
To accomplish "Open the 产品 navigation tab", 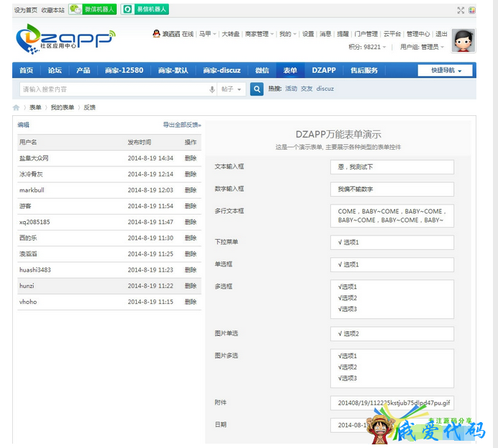I will [x=83, y=71].
